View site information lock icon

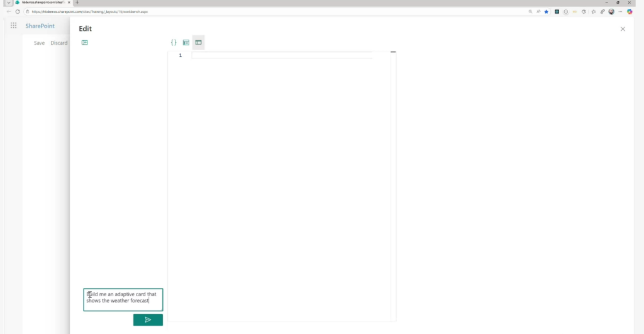28,11
